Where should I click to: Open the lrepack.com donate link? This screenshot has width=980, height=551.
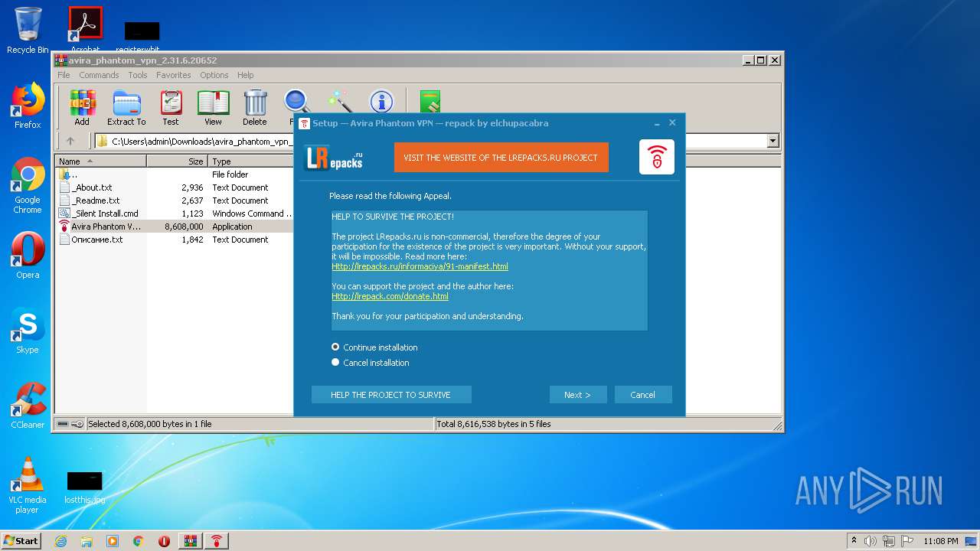[x=390, y=296]
